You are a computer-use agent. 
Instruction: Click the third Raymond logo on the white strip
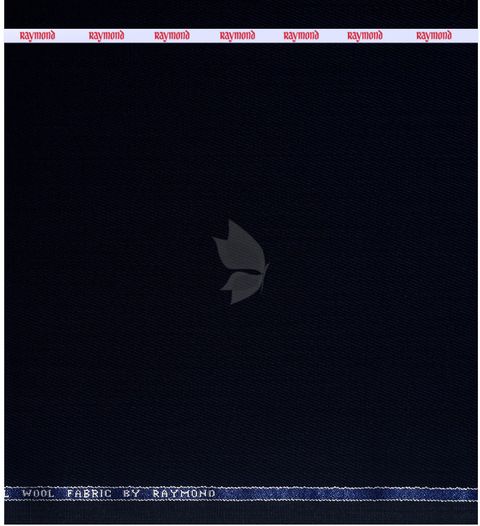pos(172,36)
